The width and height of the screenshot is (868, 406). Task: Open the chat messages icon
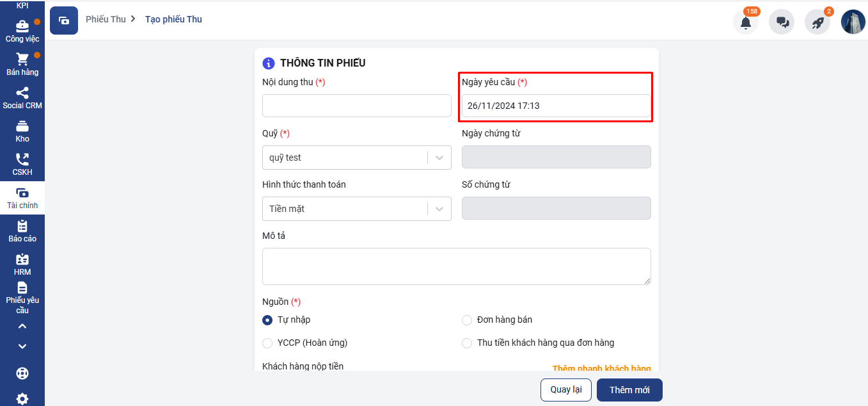[782, 22]
